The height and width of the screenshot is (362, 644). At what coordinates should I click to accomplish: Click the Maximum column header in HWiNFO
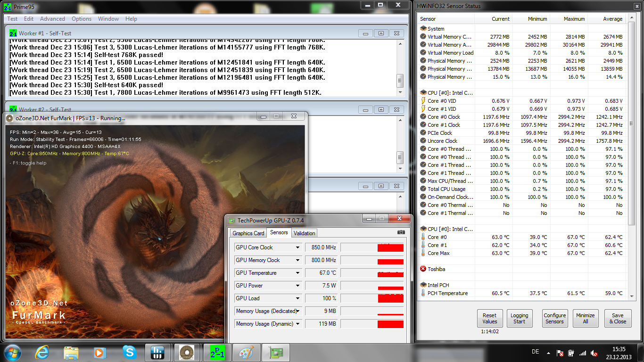click(569, 19)
